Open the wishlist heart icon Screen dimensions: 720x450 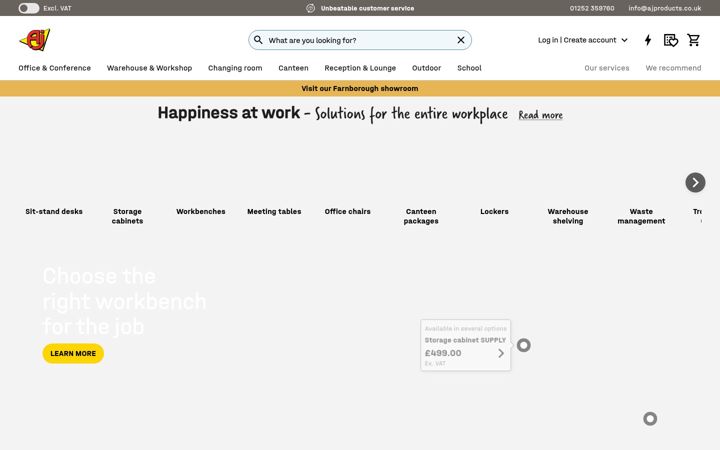click(671, 40)
